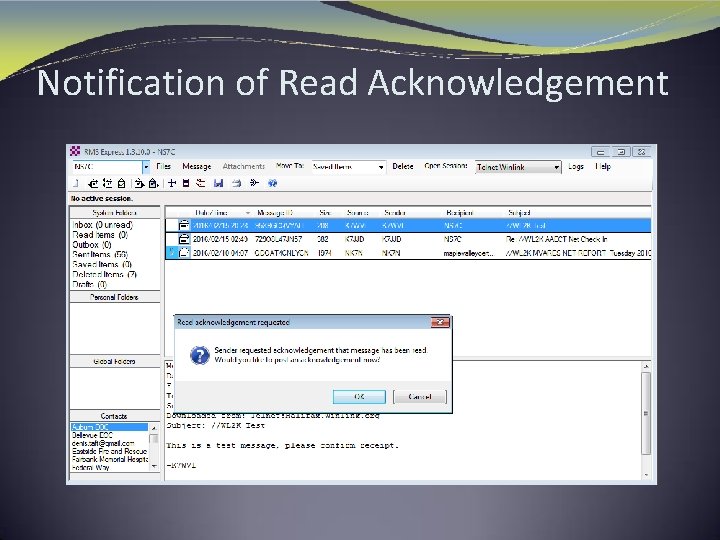This screenshot has width=720, height=540.
Task: Select the Drafts folder
Action: coord(90,284)
